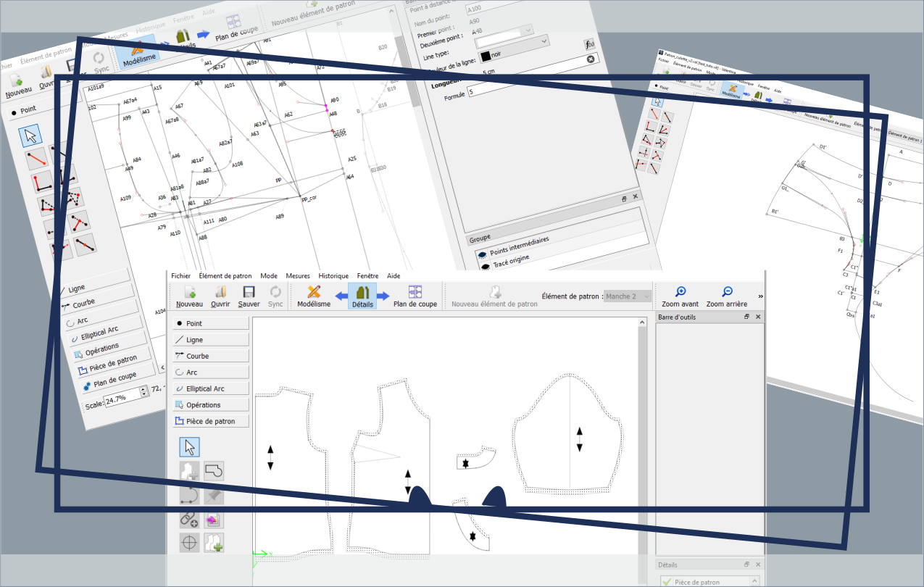Open the fx formula editor button
924x587 pixels.
tap(590, 44)
